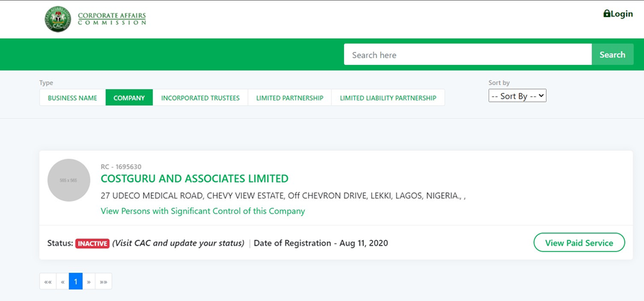View Persons with Significant Control link
Image resolution: width=644 pixels, height=301 pixels.
click(203, 211)
